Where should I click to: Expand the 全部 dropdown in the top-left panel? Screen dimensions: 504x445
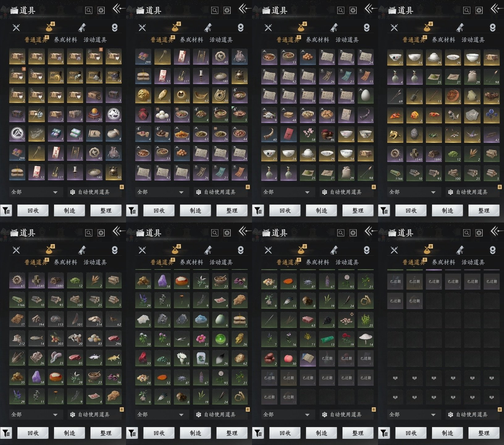[35, 192]
